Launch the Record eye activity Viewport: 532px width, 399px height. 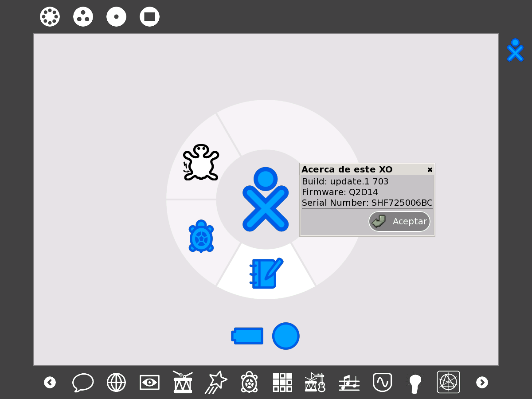(x=149, y=382)
